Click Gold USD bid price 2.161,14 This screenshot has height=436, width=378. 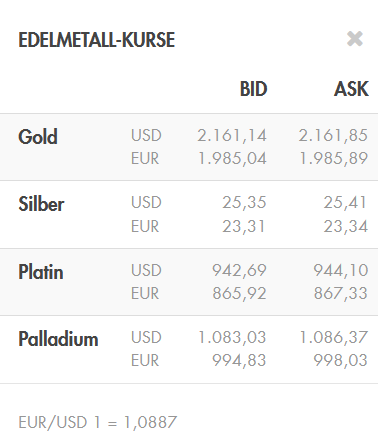click(x=232, y=136)
